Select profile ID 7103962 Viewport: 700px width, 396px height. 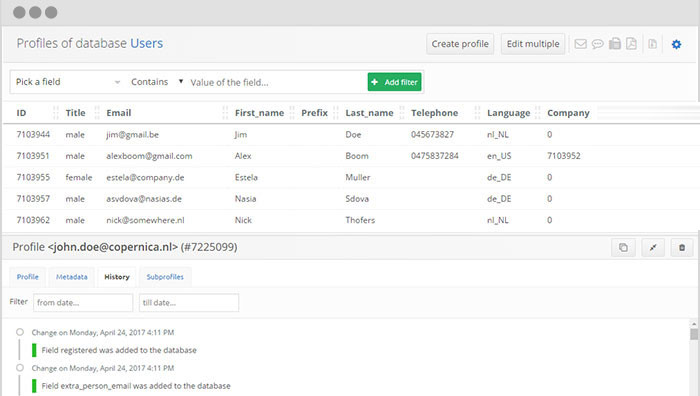(x=33, y=220)
